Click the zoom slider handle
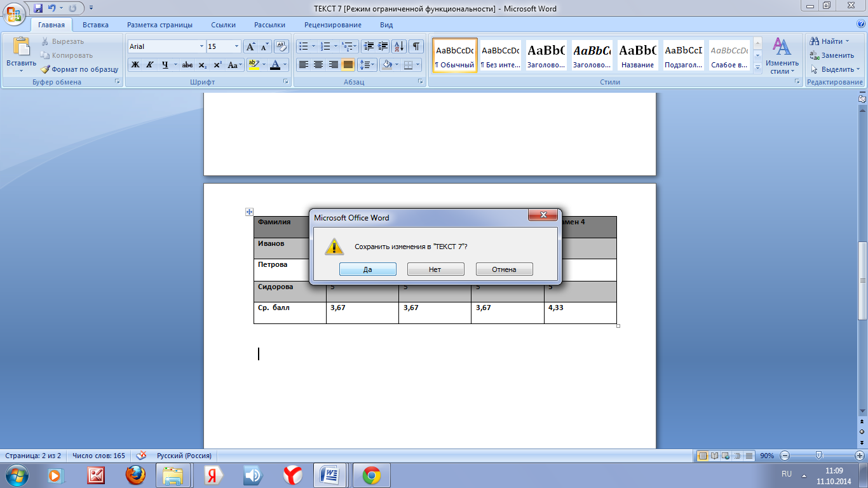 tap(819, 456)
